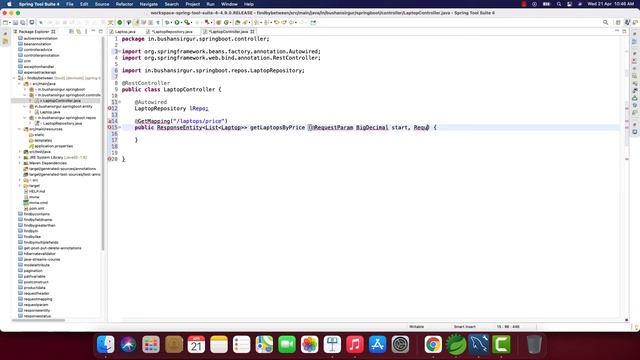Click the New file toolbar icon
The image size is (640, 360).
[x=5, y=22]
